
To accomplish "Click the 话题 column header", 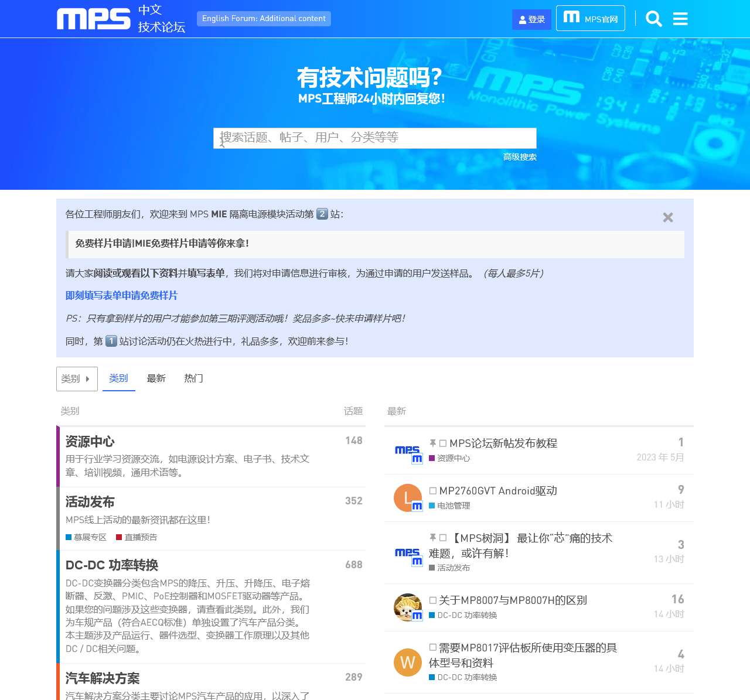I will click(x=353, y=411).
